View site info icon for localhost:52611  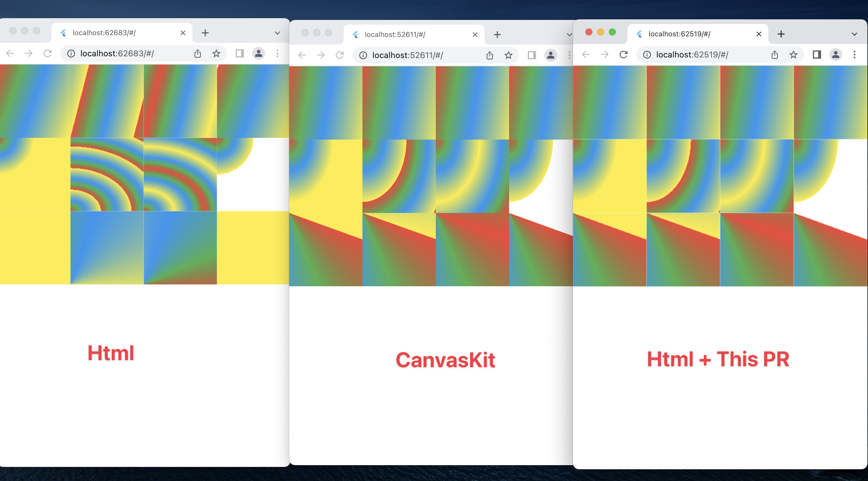coord(363,55)
